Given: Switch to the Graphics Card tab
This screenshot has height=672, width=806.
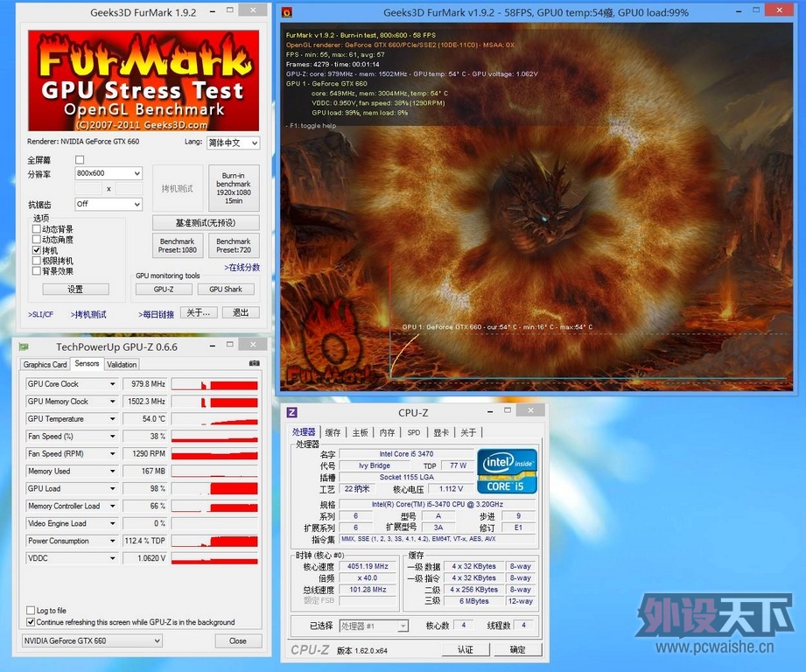Looking at the screenshot, I should [x=45, y=364].
